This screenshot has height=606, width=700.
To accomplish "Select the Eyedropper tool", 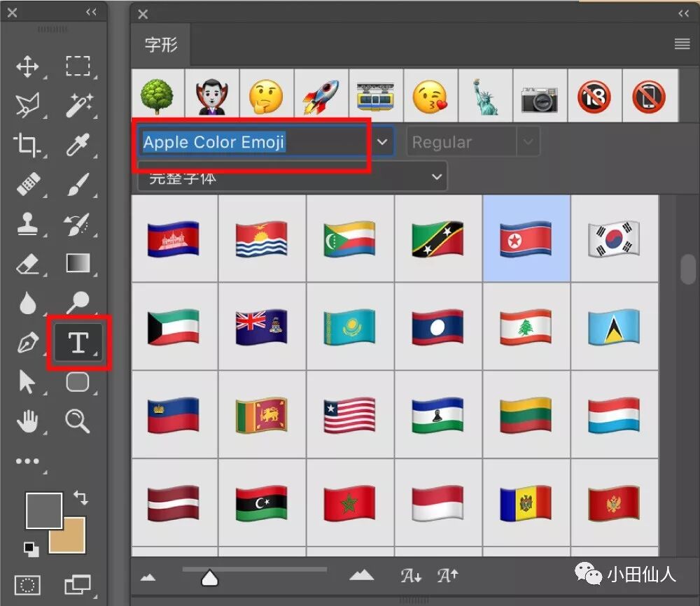I will tap(78, 145).
